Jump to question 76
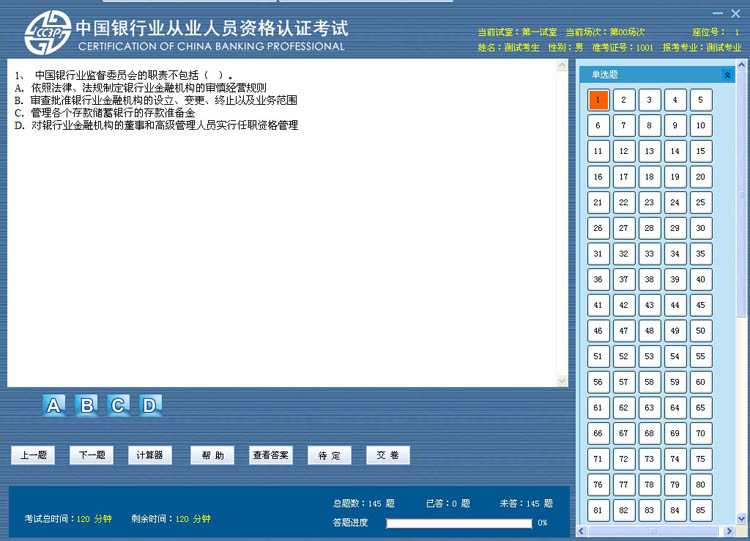Screen dimensions: 750x541 tap(598, 485)
